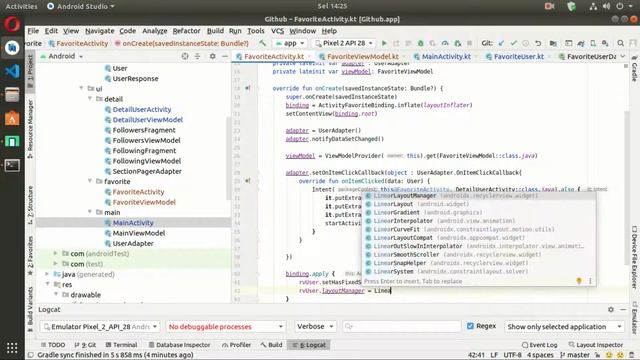Click the Git rollback arrow icon
Image resolution: width=640 pixels, height=360 pixels.
coord(538,43)
